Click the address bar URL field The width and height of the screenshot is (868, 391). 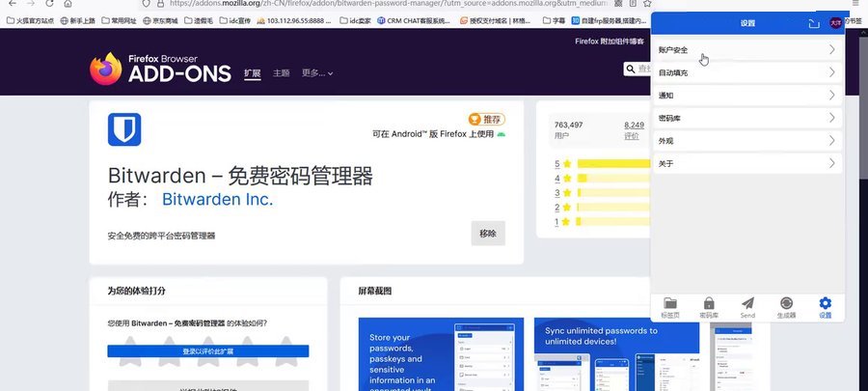pyautogui.click(x=388, y=3)
